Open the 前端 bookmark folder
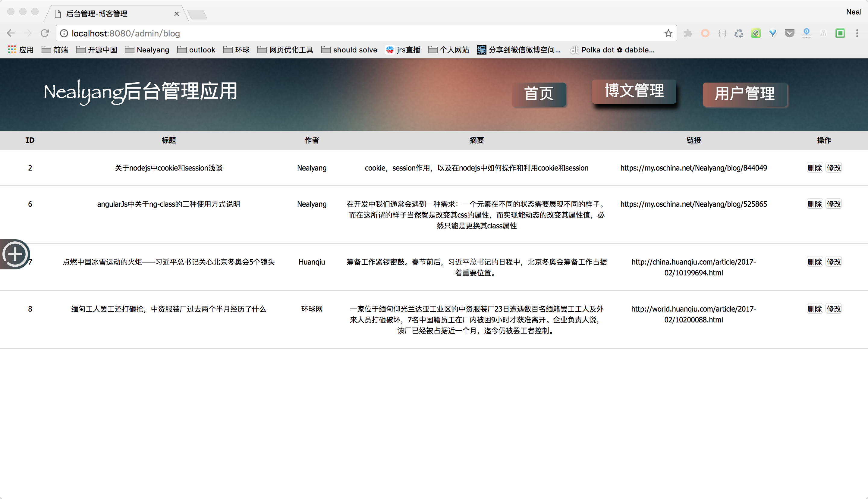The image size is (868, 499). [55, 50]
